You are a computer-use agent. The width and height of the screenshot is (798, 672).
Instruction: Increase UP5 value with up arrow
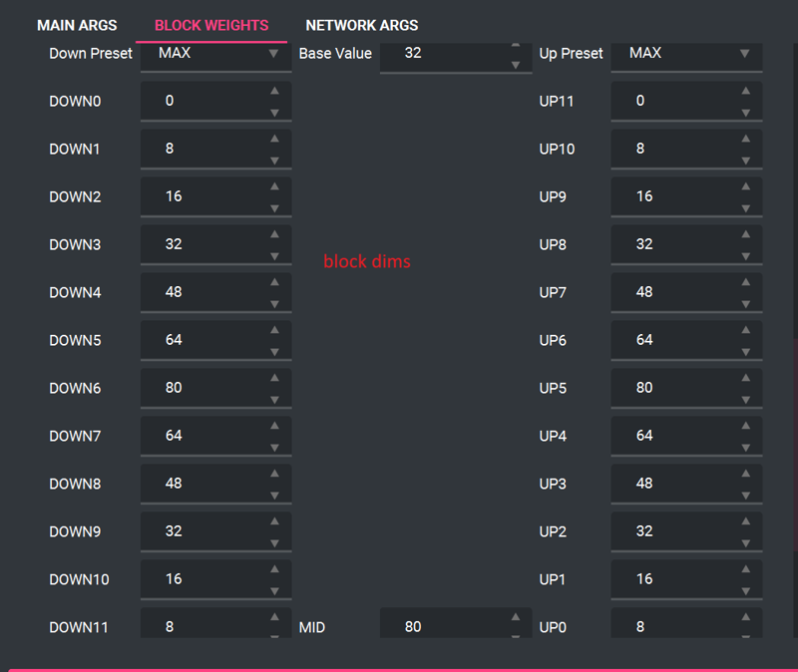(x=745, y=378)
